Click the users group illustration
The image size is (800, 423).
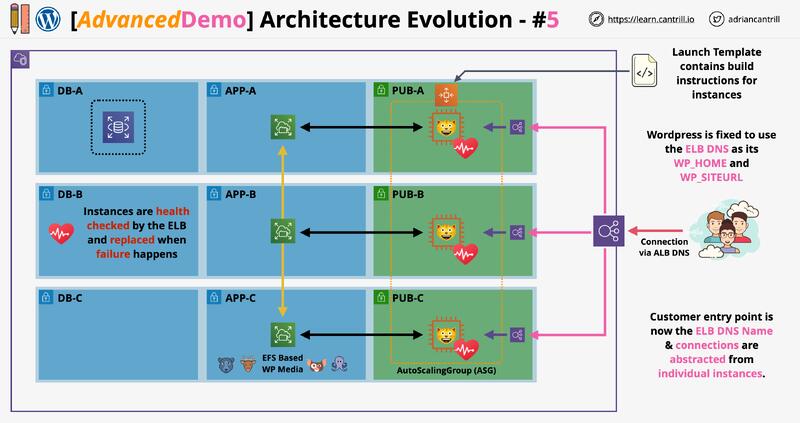pyautogui.click(x=724, y=230)
